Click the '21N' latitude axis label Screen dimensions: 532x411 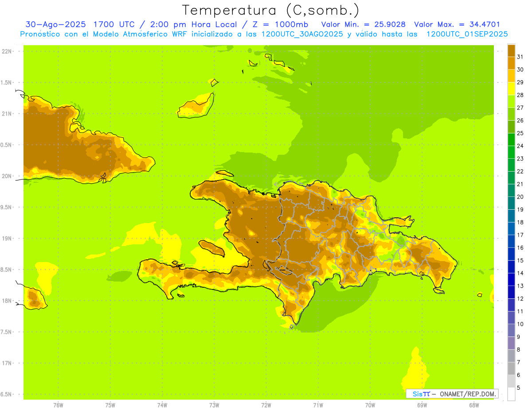(7, 114)
